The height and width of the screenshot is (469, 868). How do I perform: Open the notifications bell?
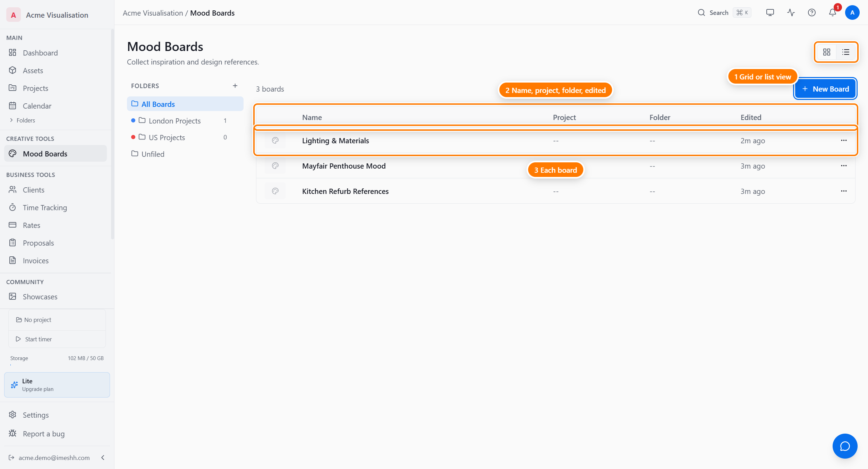click(833, 13)
